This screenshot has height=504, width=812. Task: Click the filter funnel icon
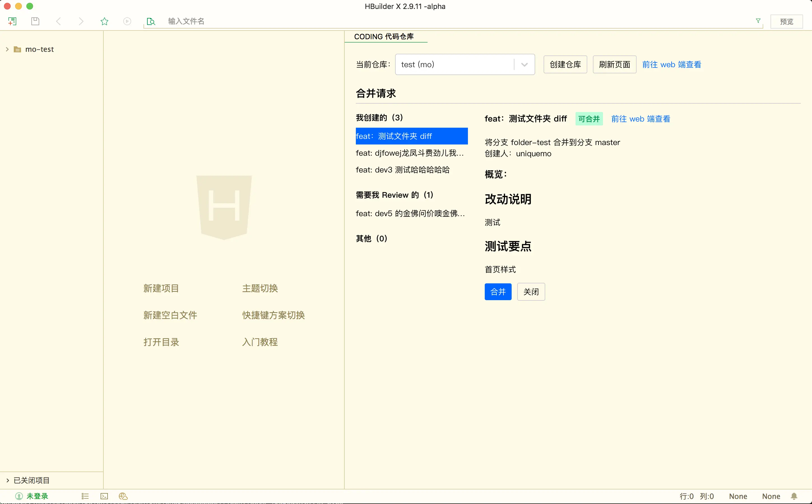(758, 21)
